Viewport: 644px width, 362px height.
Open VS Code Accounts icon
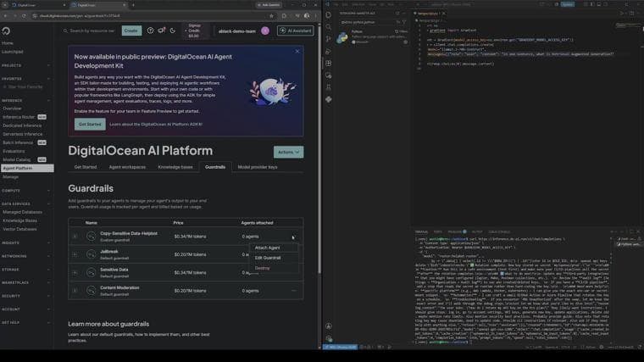(329, 326)
